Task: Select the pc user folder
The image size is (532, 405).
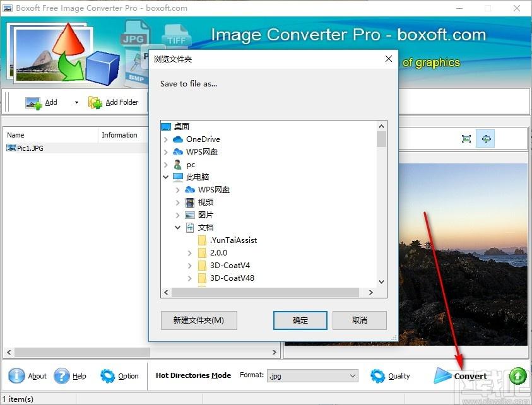Action: (x=191, y=165)
